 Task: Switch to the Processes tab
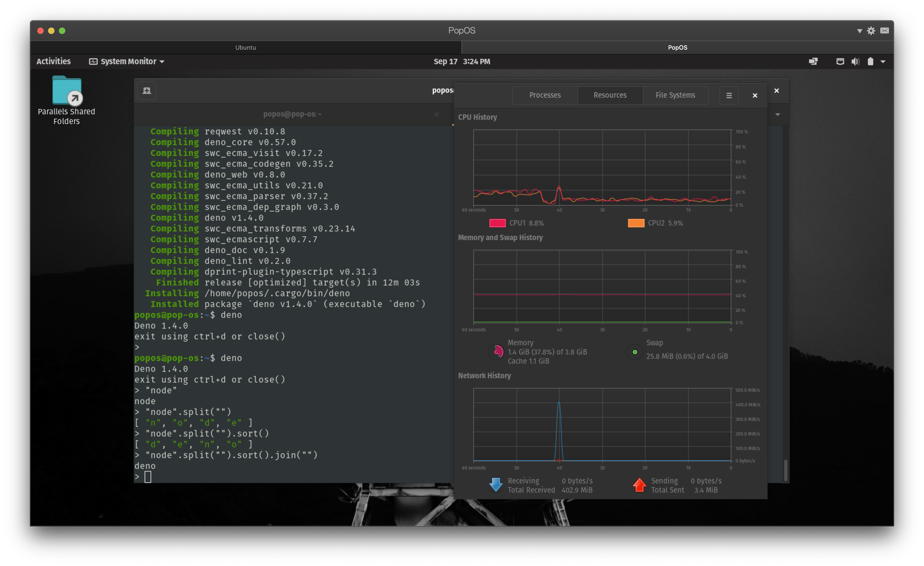coord(545,95)
